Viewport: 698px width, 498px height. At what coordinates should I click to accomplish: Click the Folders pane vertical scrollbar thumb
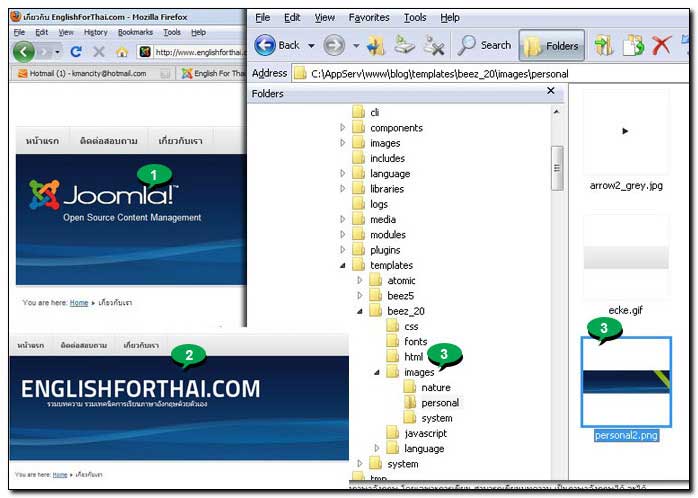(557, 168)
